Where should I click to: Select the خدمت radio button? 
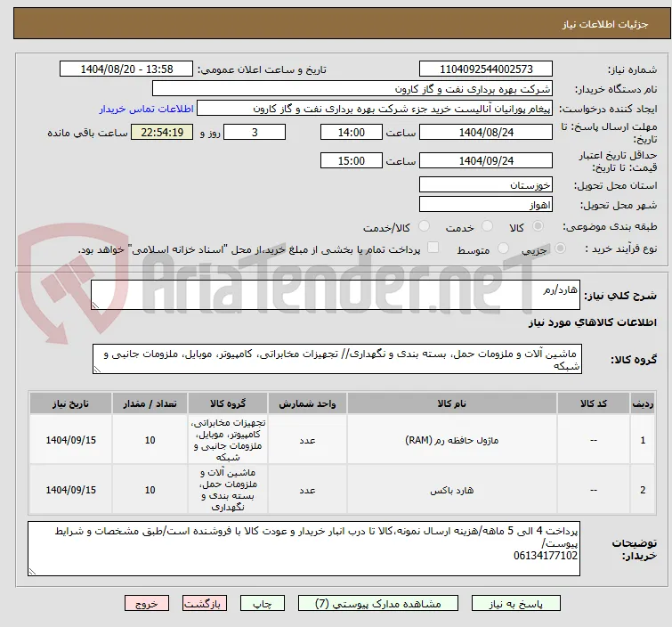[x=487, y=226]
